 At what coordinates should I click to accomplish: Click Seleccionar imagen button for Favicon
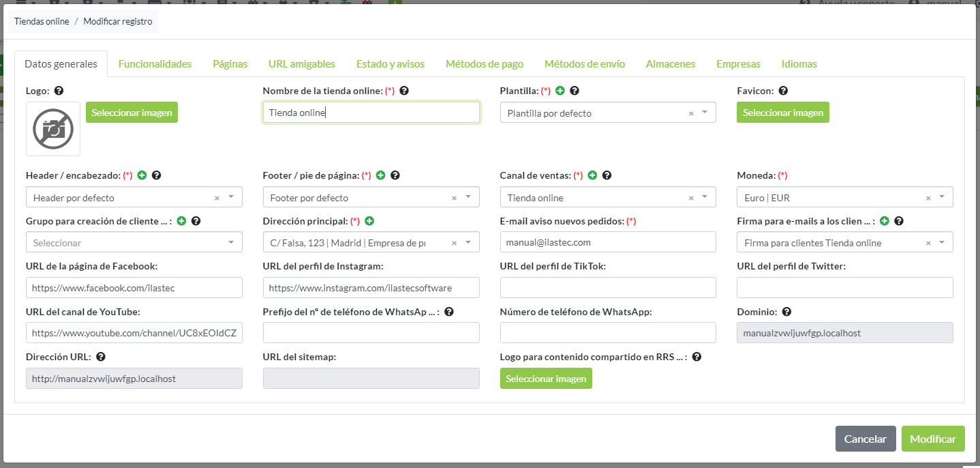pyautogui.click(x=782, y=113)
